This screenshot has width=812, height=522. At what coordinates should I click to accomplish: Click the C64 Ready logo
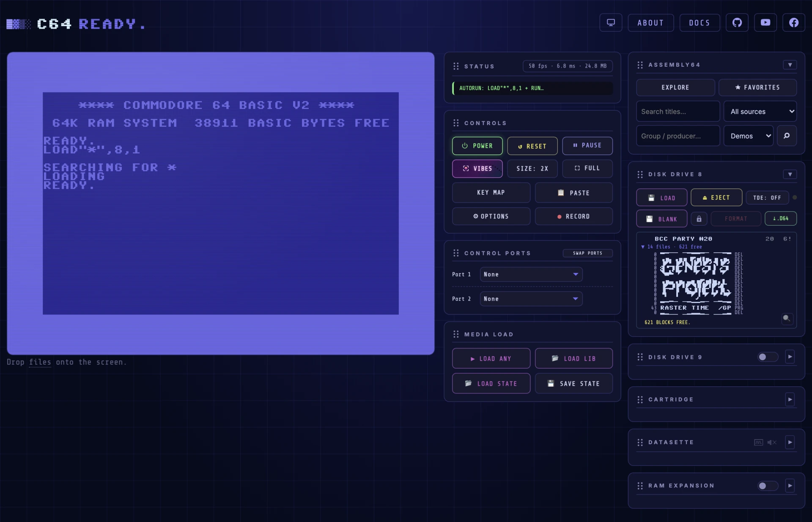tap(76, 24)
